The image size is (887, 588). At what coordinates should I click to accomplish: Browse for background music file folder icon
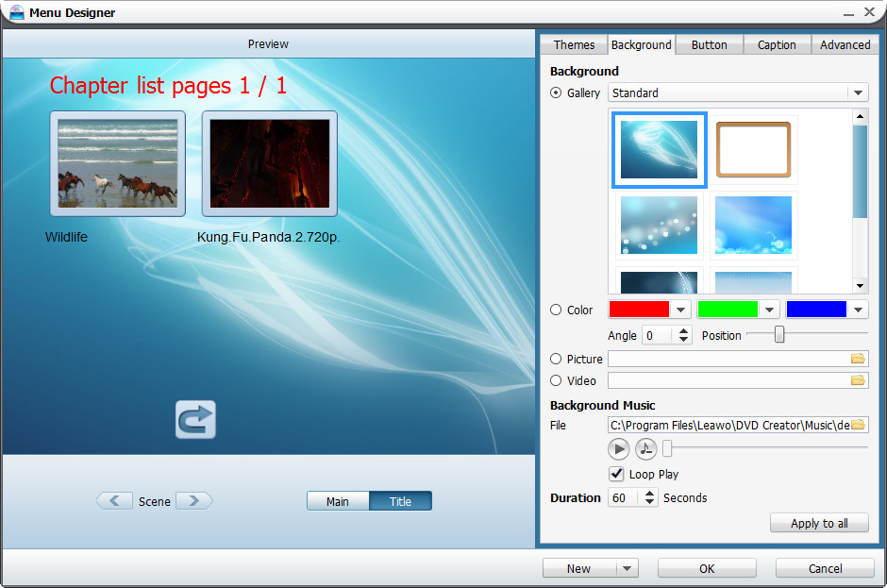pyautogui.click(x=858, y=426)
